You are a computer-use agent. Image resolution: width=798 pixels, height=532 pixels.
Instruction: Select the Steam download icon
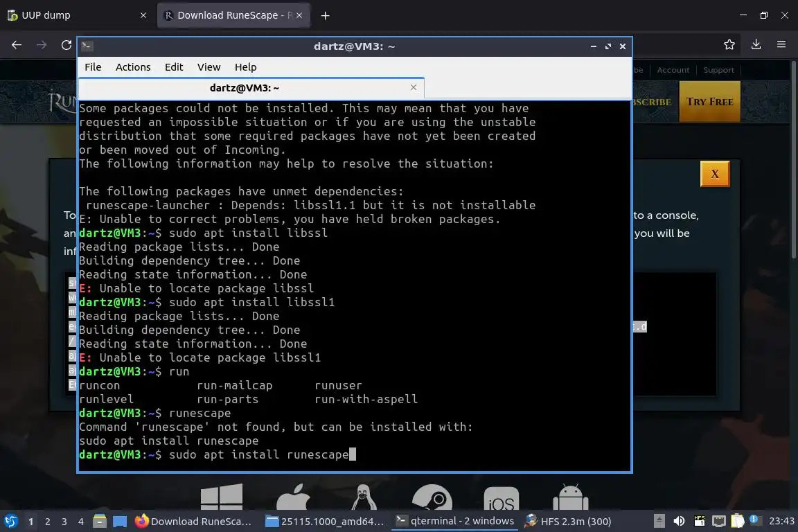pyautogui.click(x=432, y=497)
